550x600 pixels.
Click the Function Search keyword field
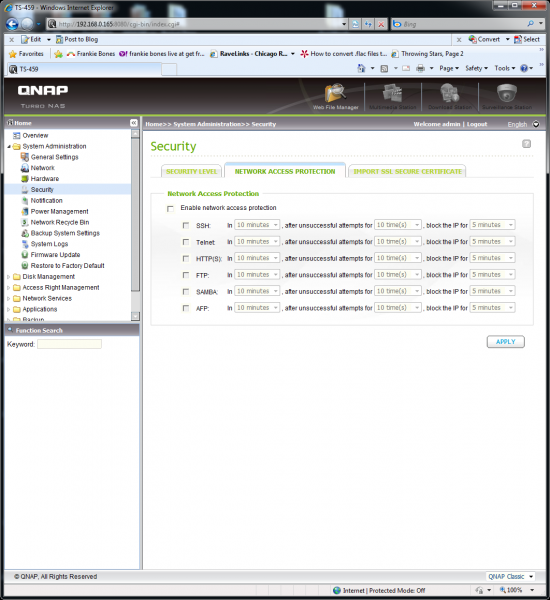[69, 344]
